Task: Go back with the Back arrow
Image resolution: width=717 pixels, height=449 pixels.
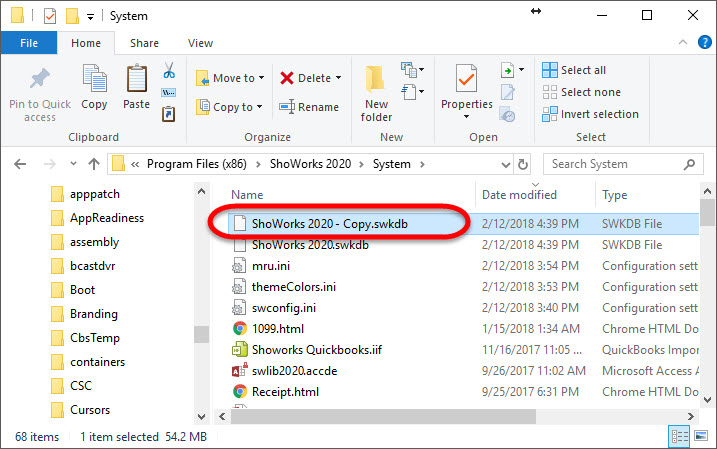Action: click(20, 164)
